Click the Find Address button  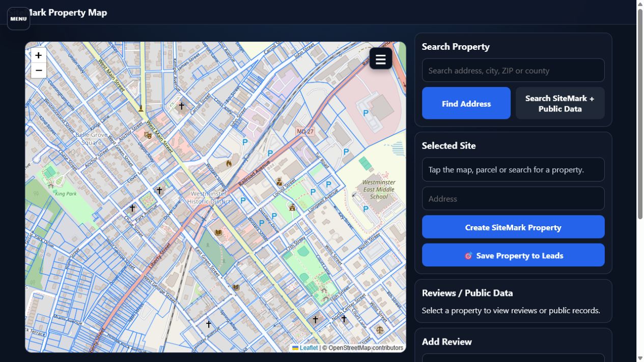coord(466,103)
